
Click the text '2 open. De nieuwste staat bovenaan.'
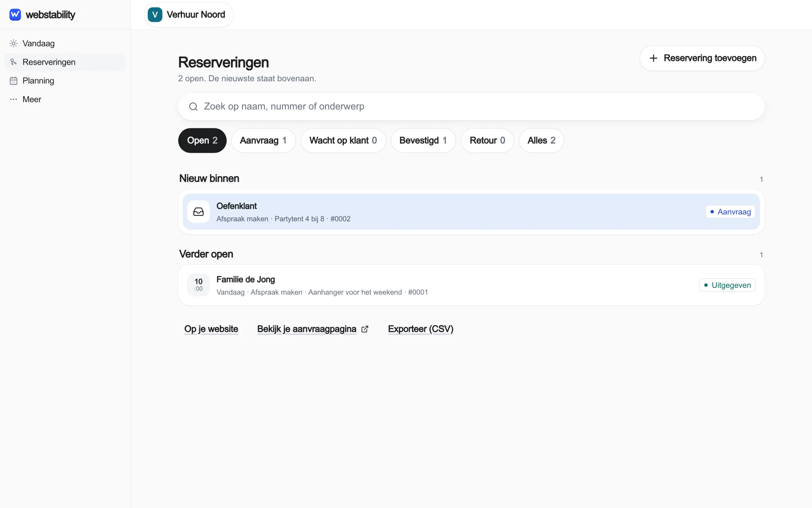click(247, 79)
